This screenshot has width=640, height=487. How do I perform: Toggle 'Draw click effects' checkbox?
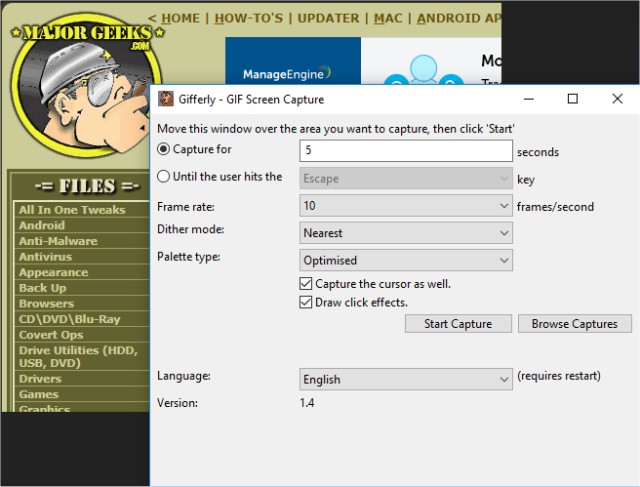tap(306, 302)
